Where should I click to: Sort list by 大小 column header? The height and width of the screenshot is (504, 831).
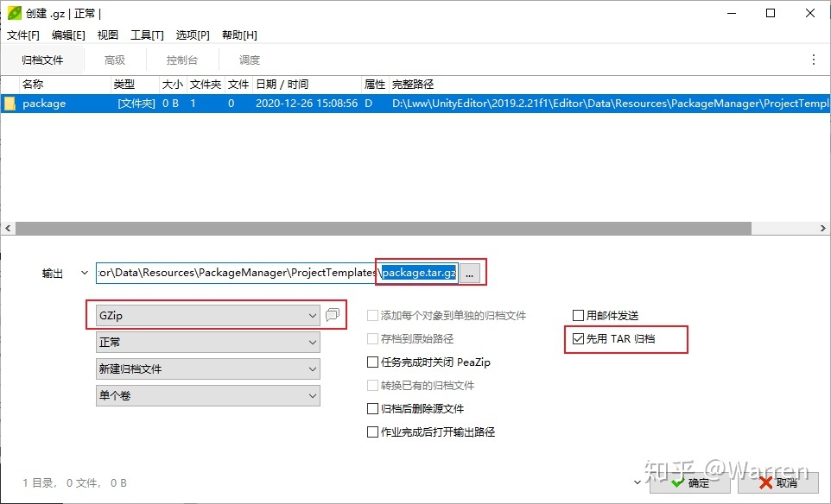pyautogui.click(x=173, y=85)
